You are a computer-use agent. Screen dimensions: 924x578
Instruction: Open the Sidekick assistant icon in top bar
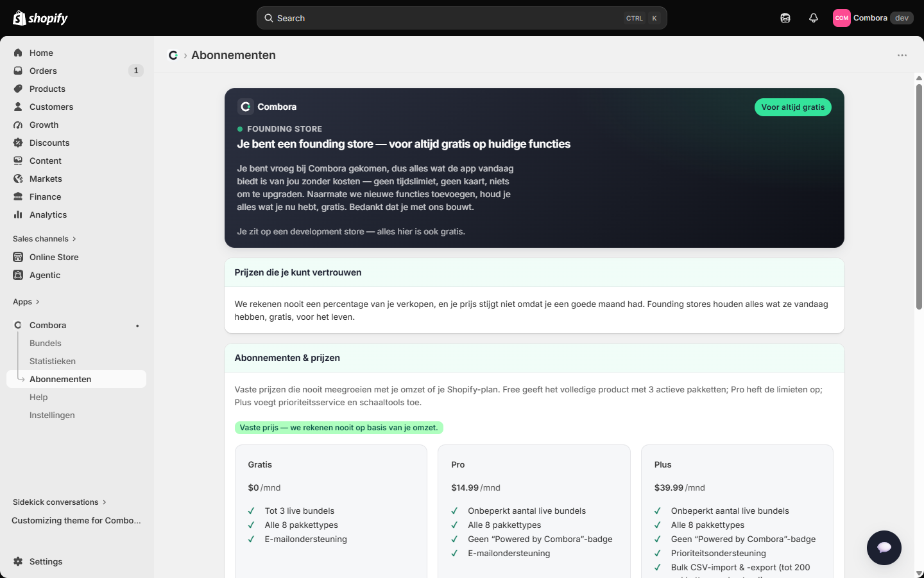click(x=785, y=18)
